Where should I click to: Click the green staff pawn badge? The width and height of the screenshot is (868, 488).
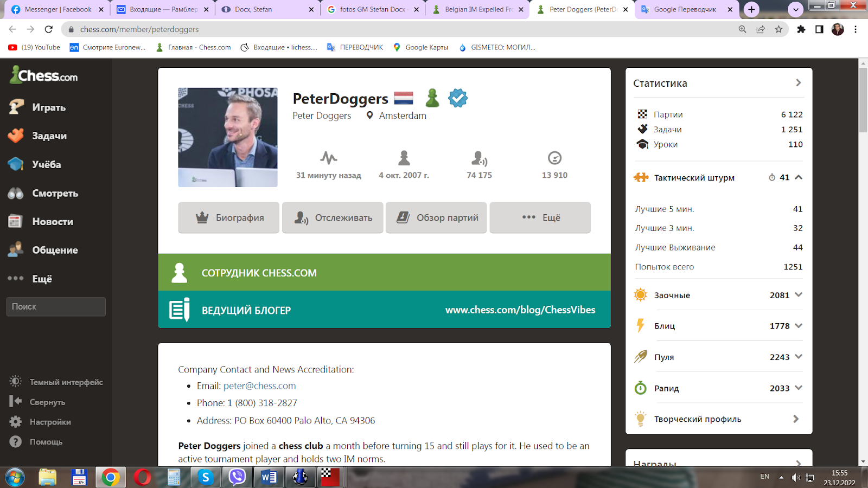coord(432,98)
